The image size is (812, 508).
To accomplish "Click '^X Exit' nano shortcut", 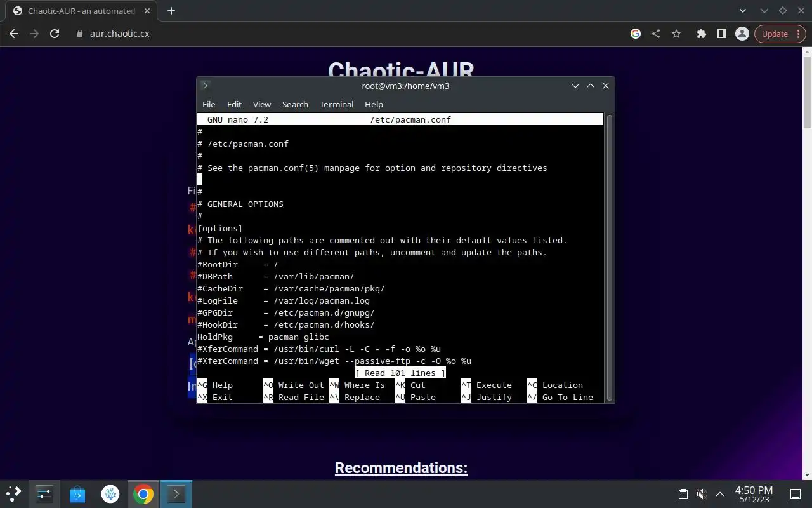I will 215,397.
